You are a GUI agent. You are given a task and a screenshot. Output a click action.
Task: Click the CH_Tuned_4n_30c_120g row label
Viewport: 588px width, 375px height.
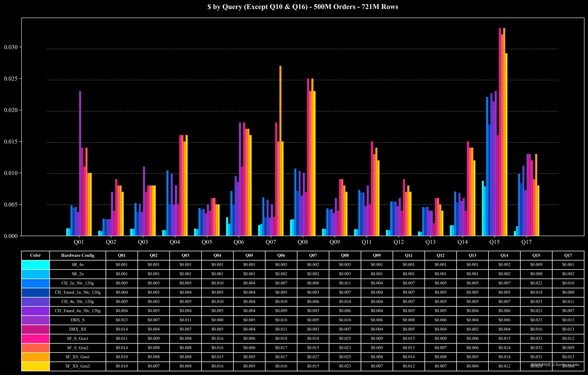78,311
